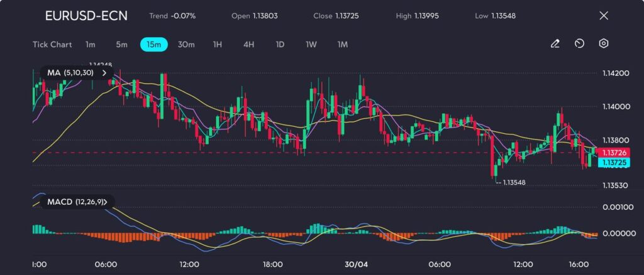Click the 30/04 date axis label
The height and width of the screenshot is (275, 644).
(355, 264)
